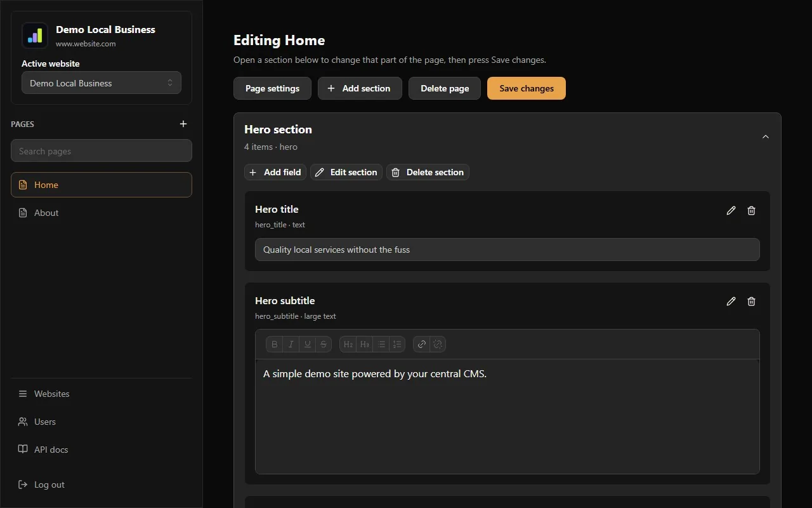Click the trash icon for Hero subtitle

point(751,302)
